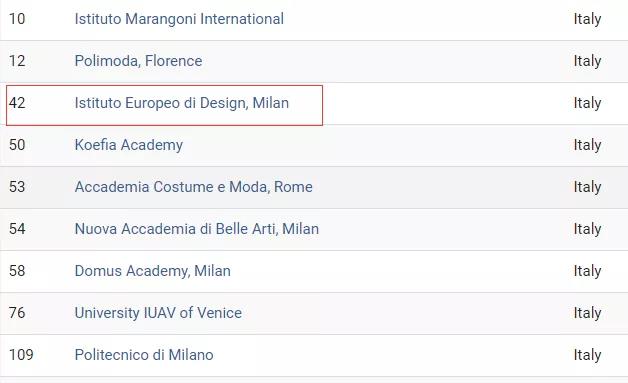Open University IUAV of Venice link

pyautogui.click(x=158, y=313)
